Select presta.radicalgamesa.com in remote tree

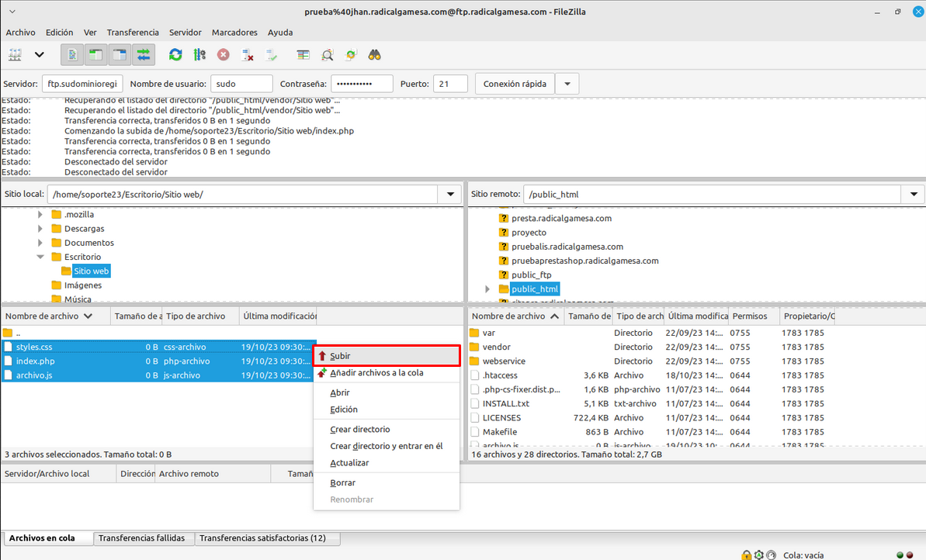[562, 218]
